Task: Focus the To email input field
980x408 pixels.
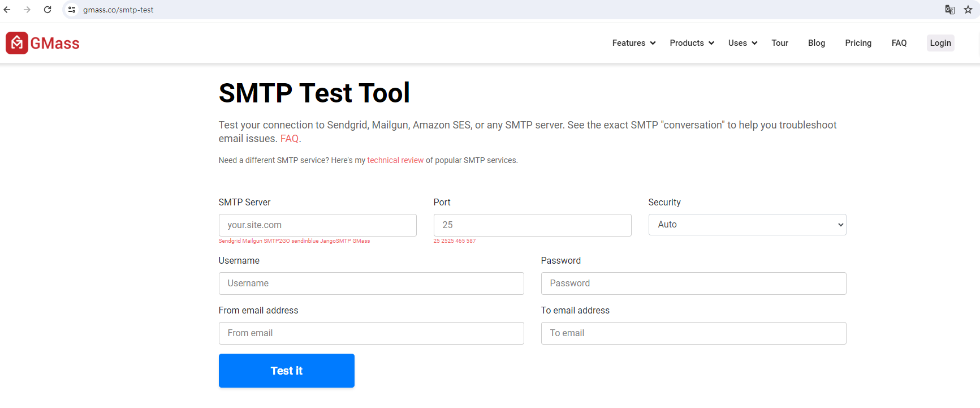Action: pyautogui.click(x=694, y=333)
